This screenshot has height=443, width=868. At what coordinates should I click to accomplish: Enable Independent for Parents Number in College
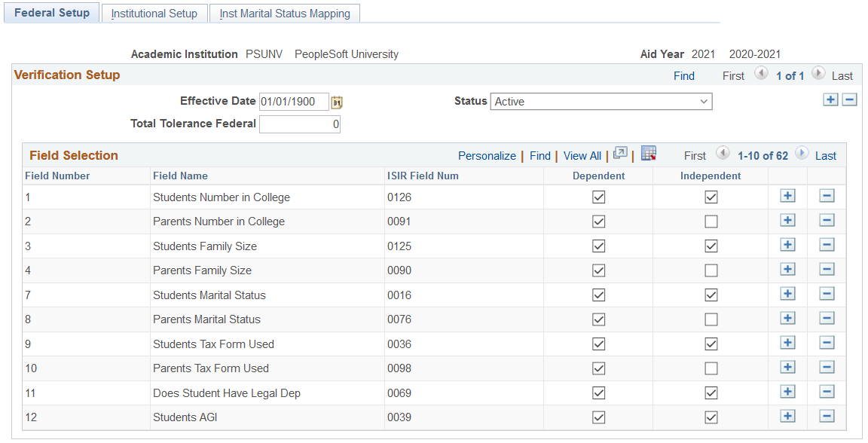click(x=711, y=221)
